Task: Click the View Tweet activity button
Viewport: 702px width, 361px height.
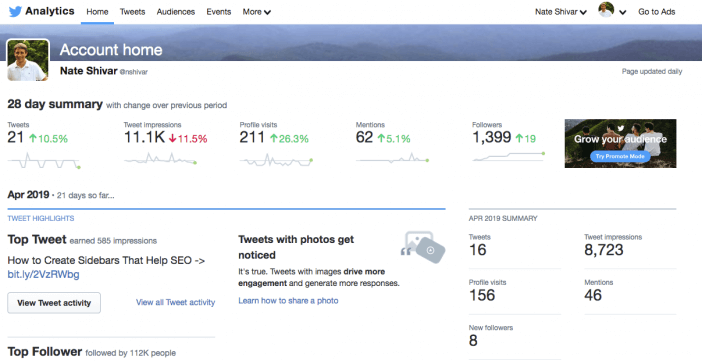Action: click(x=54, y=303)
